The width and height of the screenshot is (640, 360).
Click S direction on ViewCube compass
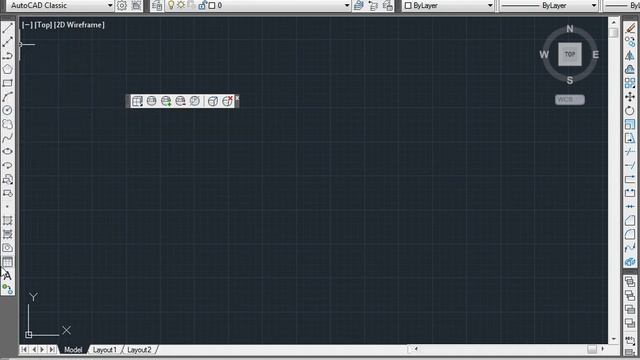point(570,80)
